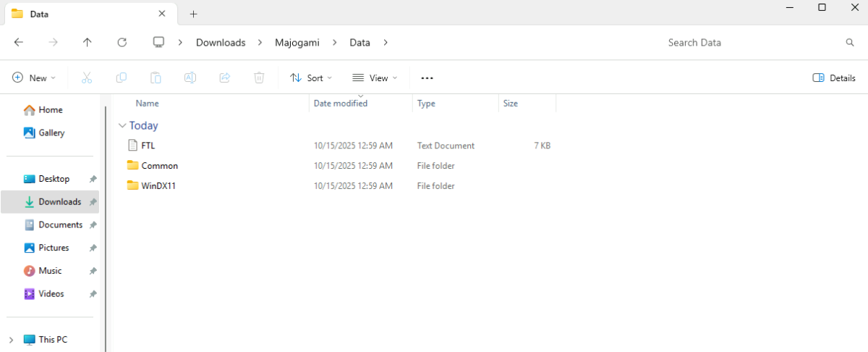Image resolution: width=868 pixels, height=352 pixels.
Task: Click the Cut scissors icon
Action: point(87,77)
